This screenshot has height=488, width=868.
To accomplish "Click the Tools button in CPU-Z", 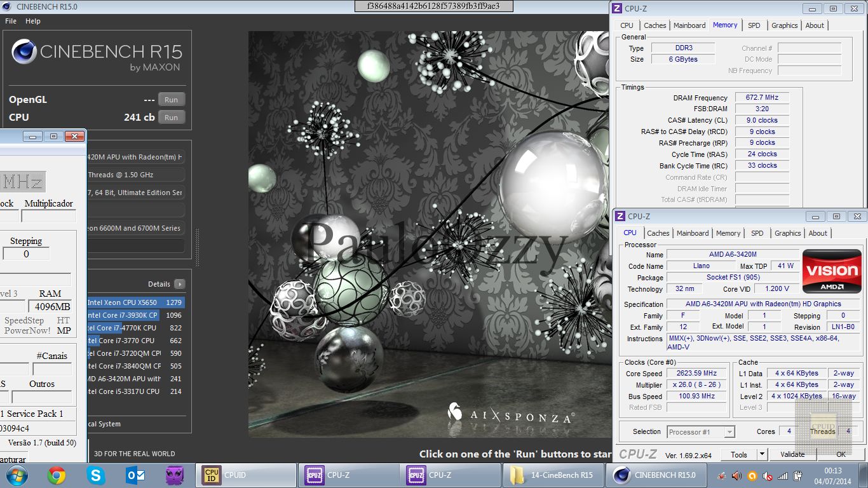I will pyautogui.click(x=739, y=454).
